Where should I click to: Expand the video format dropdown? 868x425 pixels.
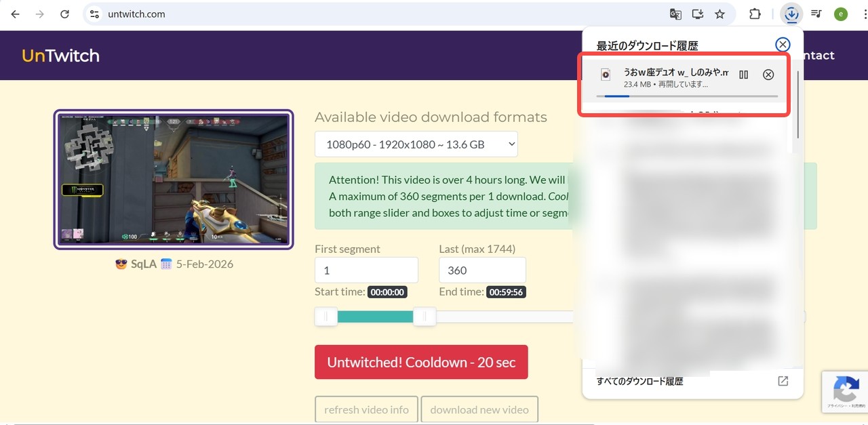point(416,144)
